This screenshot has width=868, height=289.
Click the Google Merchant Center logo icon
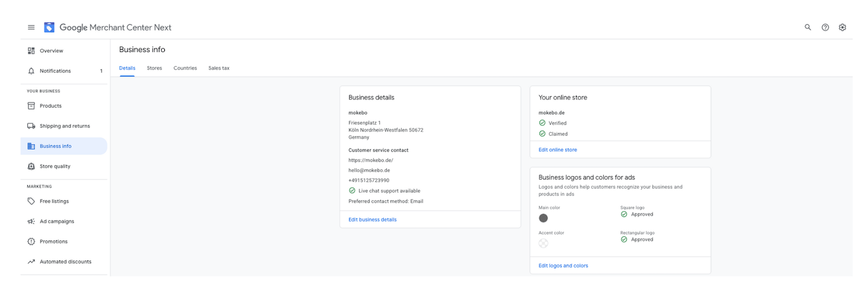click(49, 27)
